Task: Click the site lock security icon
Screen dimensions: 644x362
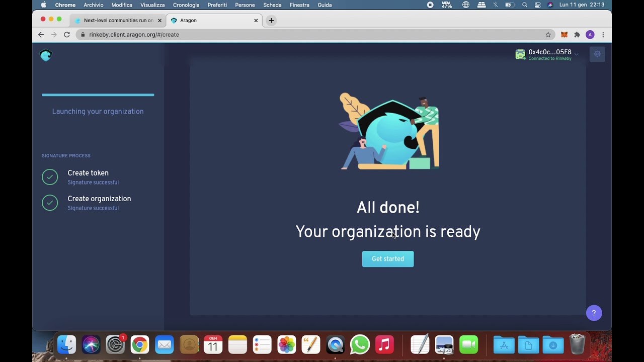Action: pyautogui.click(x=83, y=35)
